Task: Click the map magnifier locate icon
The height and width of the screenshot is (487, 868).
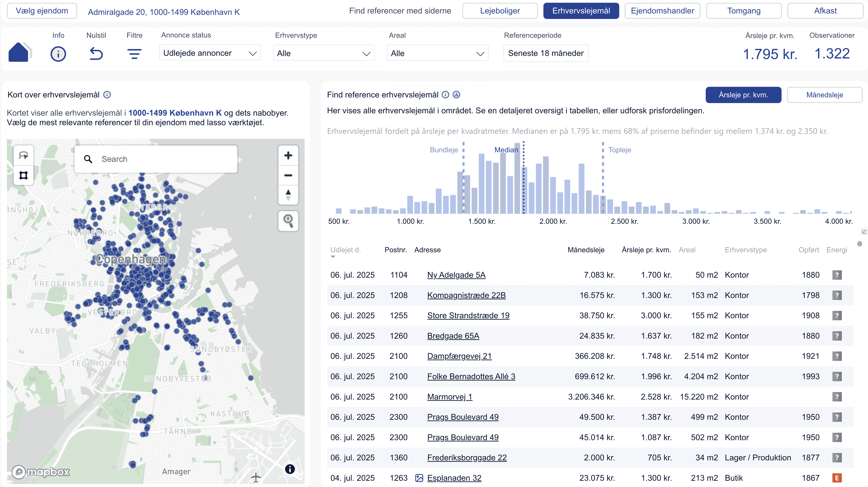Action: point(288,221)
